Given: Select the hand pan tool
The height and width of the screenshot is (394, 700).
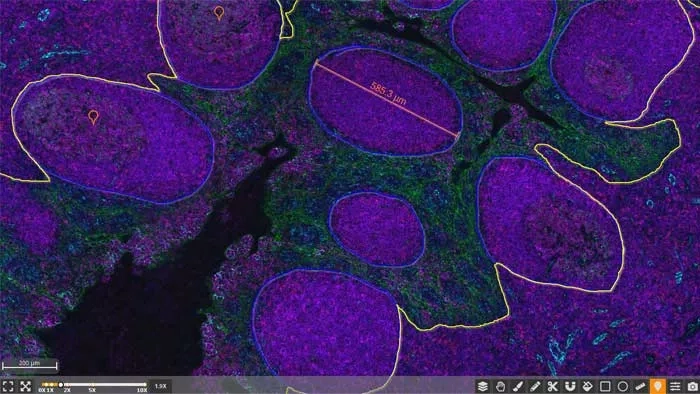Looking at the screenshot, I should [500, 386].
